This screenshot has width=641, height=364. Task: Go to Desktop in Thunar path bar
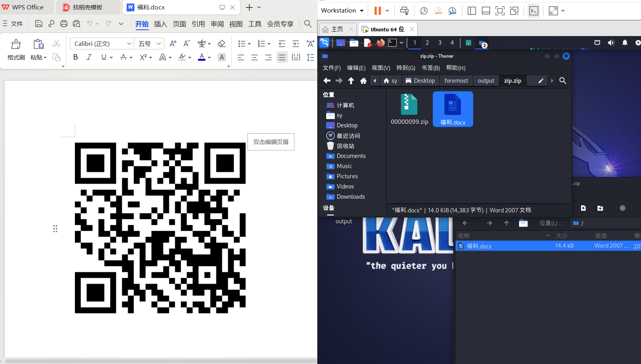(420, 81)
